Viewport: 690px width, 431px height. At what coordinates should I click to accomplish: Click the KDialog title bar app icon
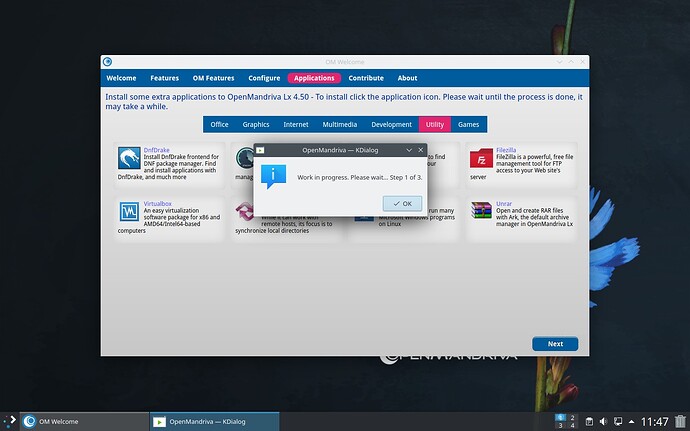coord(260,150)
